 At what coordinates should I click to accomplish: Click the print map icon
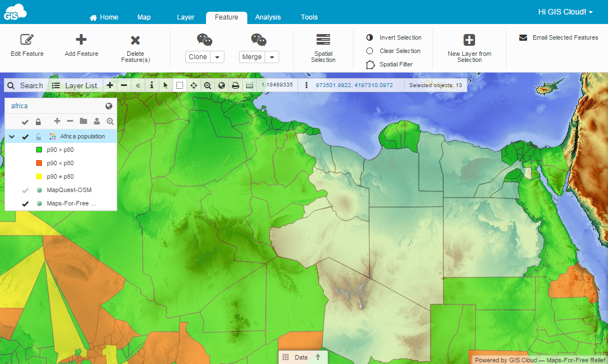(236, 85)
